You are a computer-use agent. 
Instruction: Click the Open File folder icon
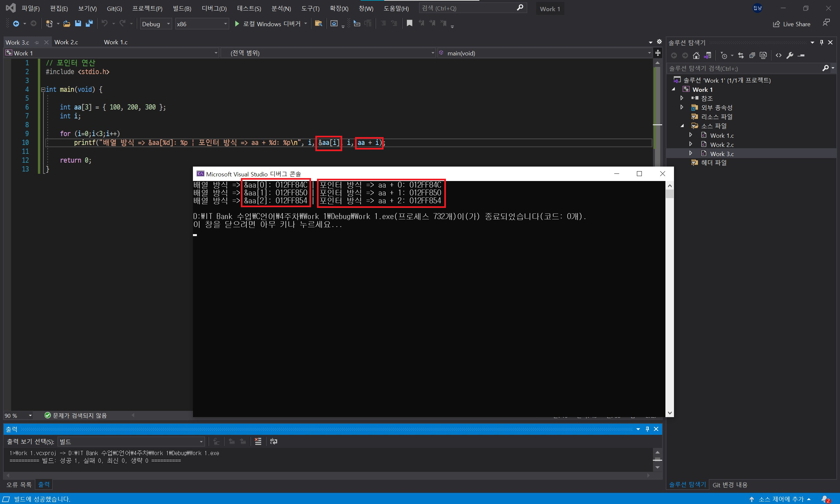point(67,23)
